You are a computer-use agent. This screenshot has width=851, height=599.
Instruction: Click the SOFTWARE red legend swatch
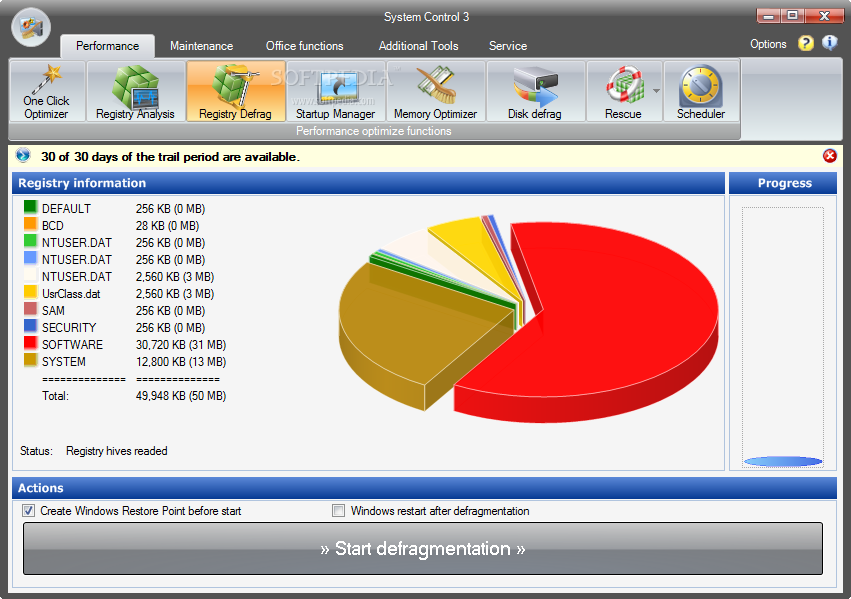tap(30, 343)
